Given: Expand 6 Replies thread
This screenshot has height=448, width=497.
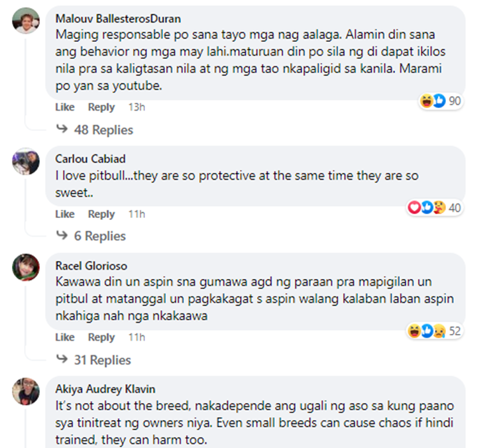Looking at the screenshot, I should click(x=99, y=236).
